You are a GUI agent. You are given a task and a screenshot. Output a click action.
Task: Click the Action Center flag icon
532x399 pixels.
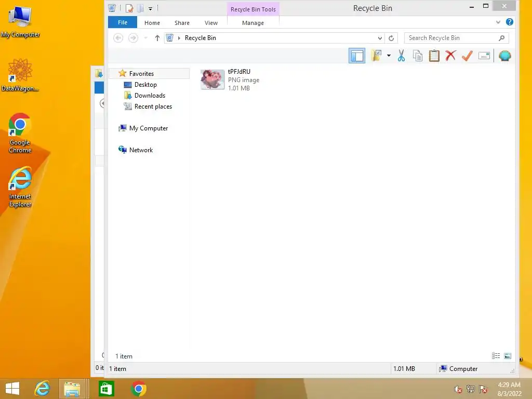coord(483,389)
